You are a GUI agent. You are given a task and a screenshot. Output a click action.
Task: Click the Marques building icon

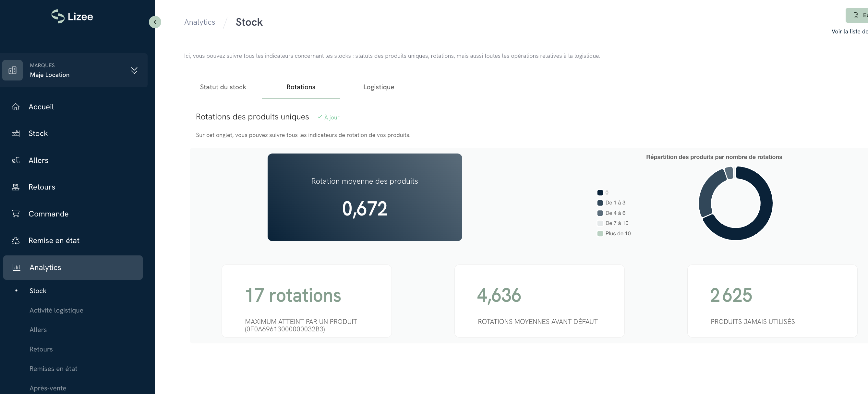coord(12,70)
